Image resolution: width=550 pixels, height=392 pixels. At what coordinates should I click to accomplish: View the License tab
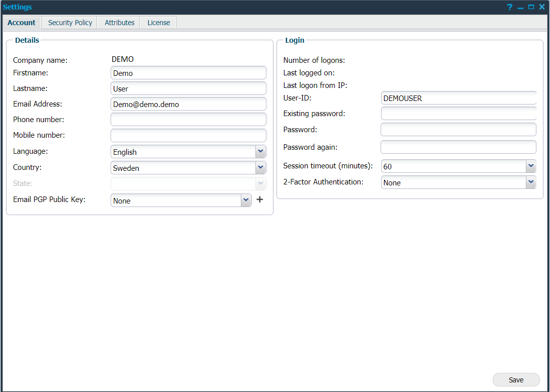[158, 23]
